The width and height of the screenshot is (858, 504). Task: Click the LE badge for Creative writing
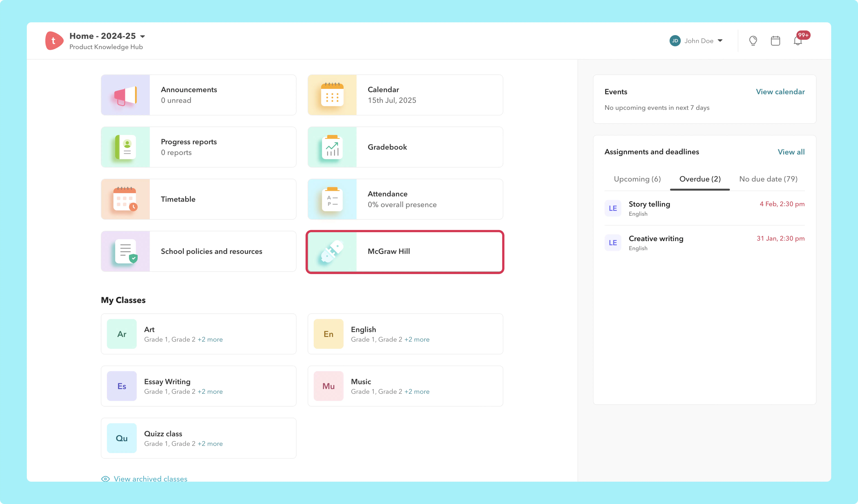tap(613, 243)
